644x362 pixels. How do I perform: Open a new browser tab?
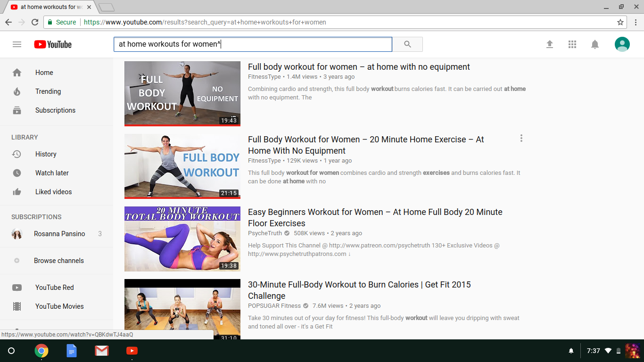click(x=107, y=8)
